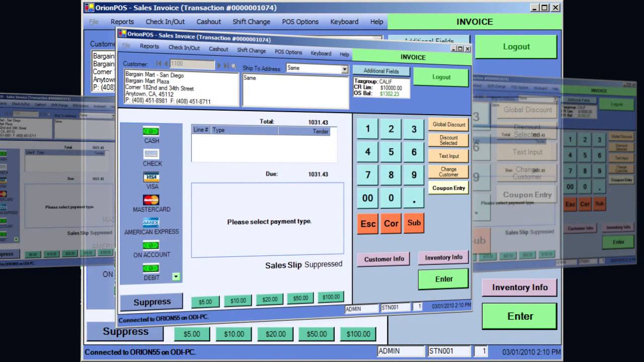Click Global Discount button in front window
The width and height of the screenshot is (644, 362).
449,124
